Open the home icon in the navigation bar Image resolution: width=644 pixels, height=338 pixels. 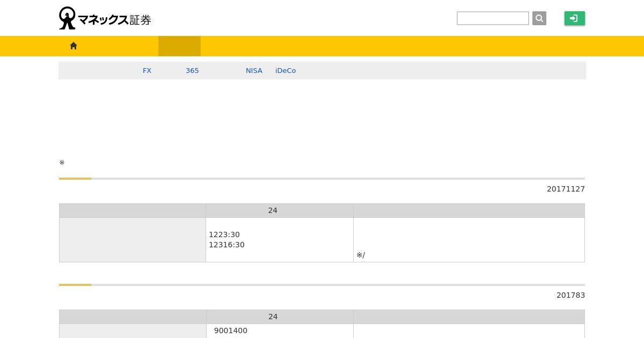click(74, 46)
